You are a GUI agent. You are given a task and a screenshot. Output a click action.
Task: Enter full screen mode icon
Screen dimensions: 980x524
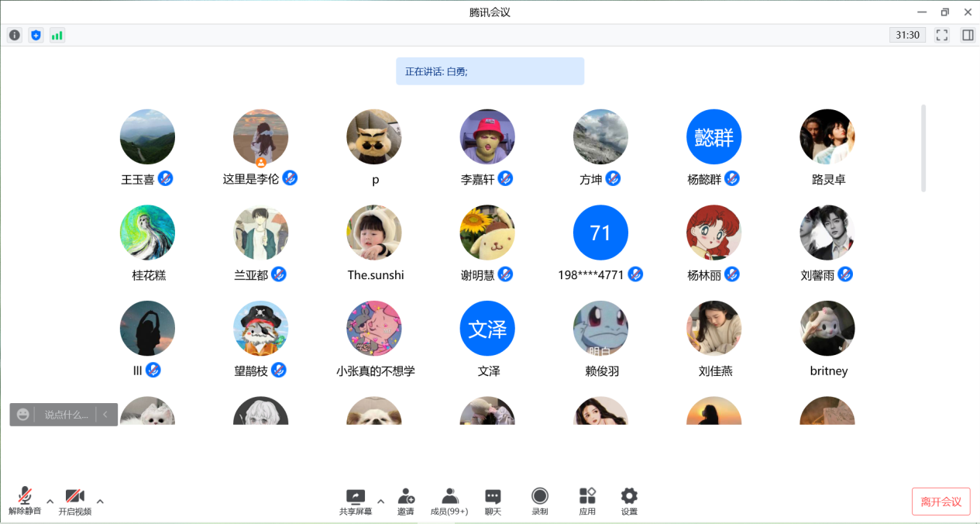(942, 35)
